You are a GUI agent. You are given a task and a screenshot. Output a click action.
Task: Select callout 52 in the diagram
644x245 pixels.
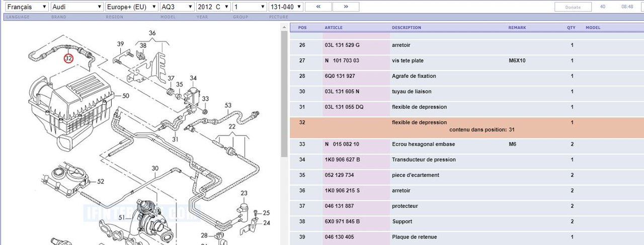pos(101,181)
